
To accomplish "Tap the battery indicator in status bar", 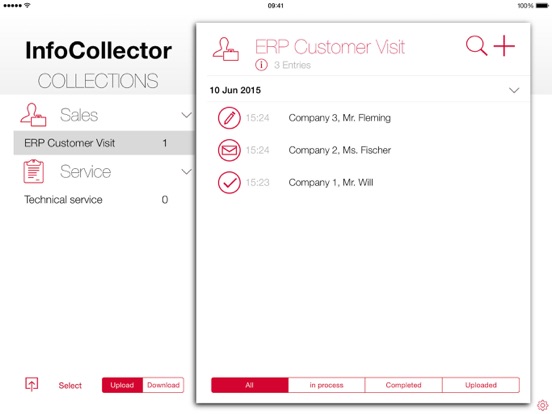I will 542,6.
